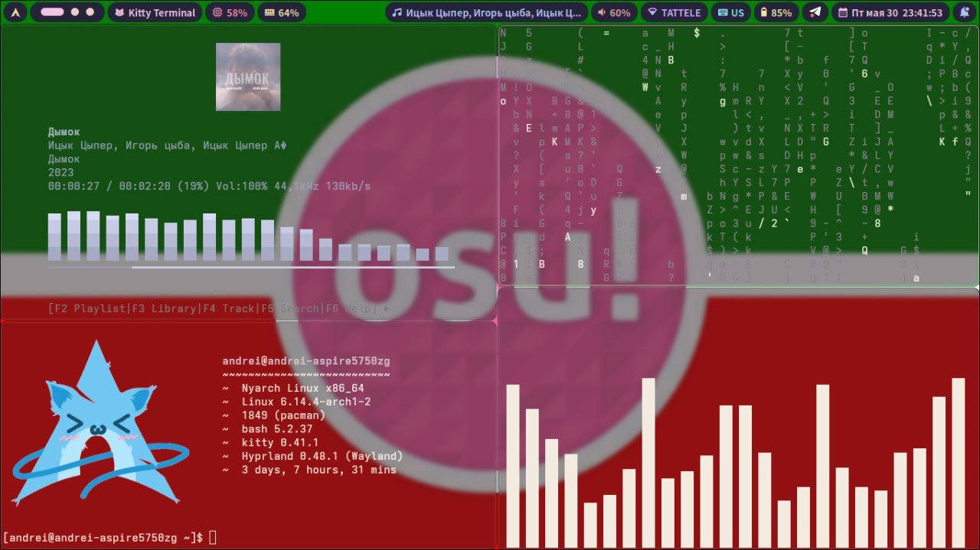This screenshot has width=980, height=550.
Task: Open the notification bell icon
Action: pyautogui.click(x=964, y=12)
